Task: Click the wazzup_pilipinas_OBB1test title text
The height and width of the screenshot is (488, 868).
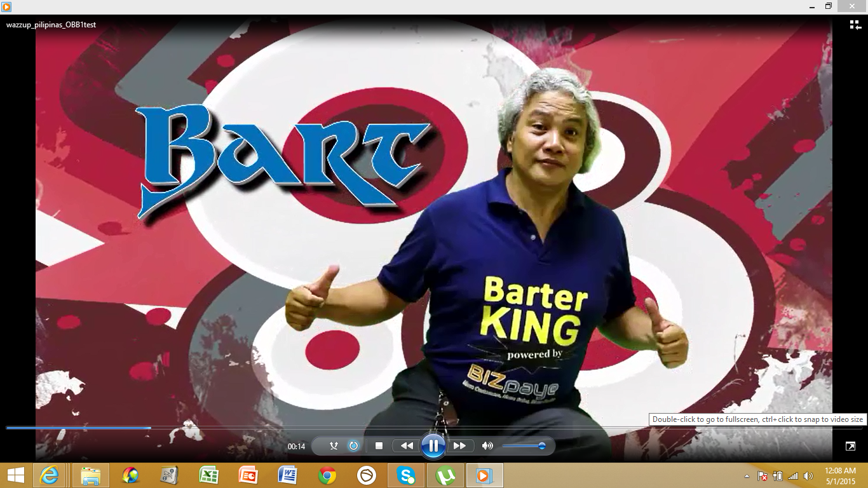Action: [51, 25]
